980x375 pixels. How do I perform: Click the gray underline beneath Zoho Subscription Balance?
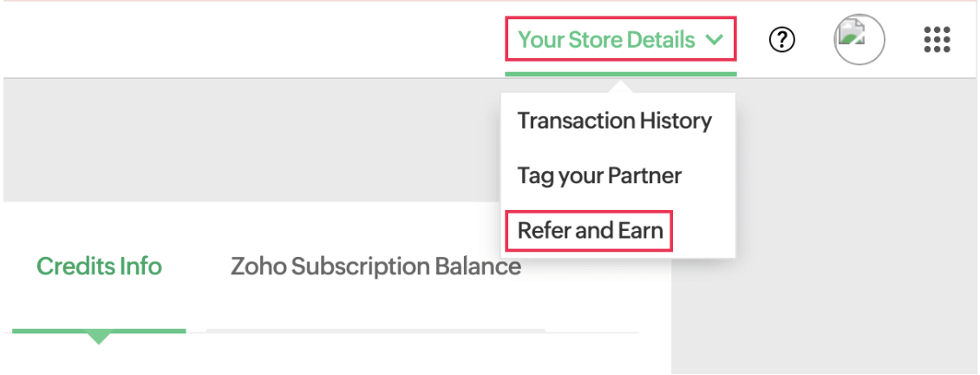coord(376,331)
